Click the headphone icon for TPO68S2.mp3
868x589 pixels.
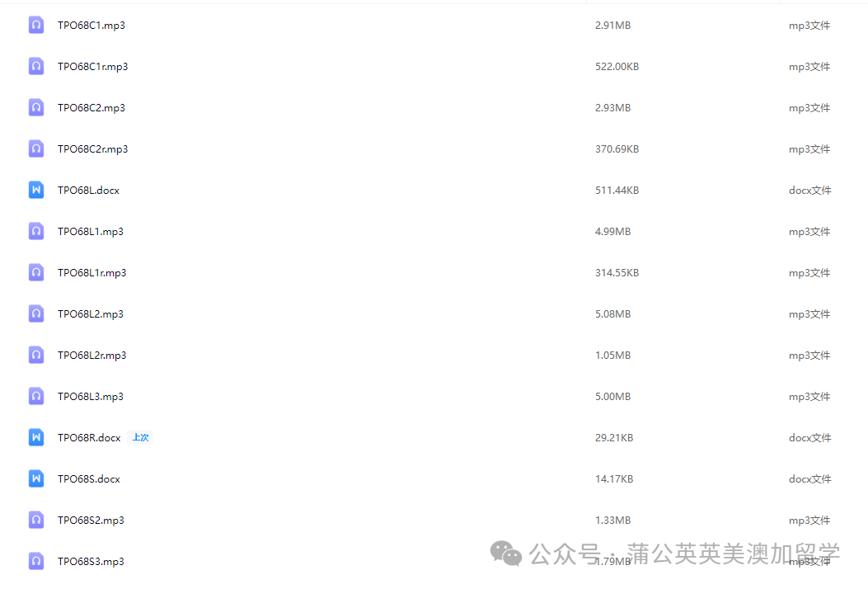point(36,521)
